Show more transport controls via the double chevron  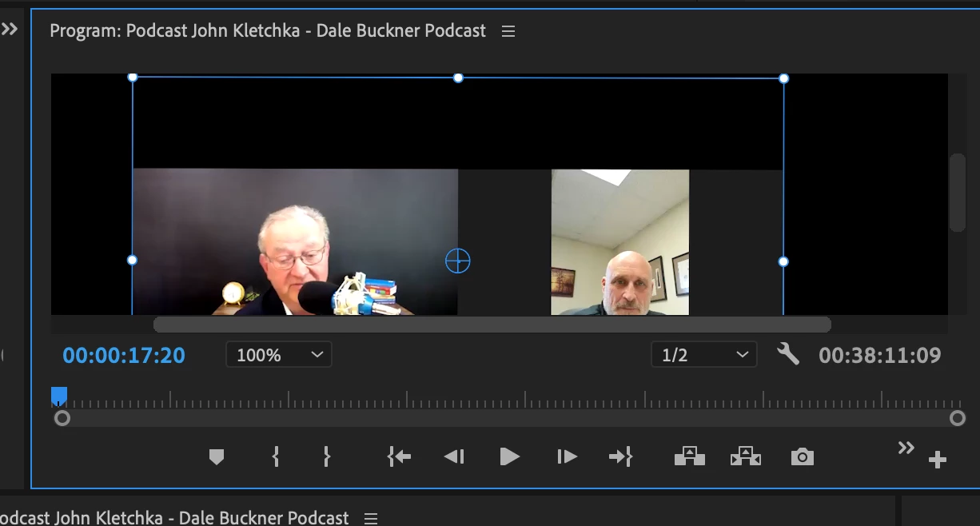click(906, 448)
